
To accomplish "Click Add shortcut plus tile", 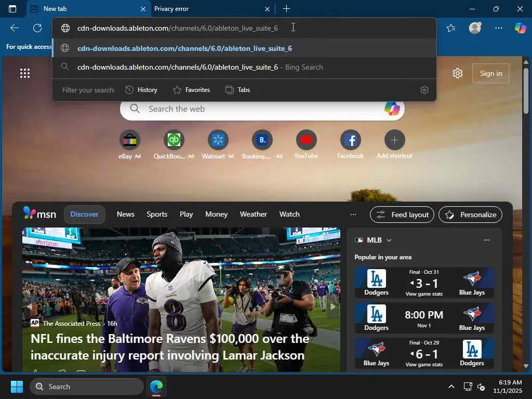I will coord(394,145).
